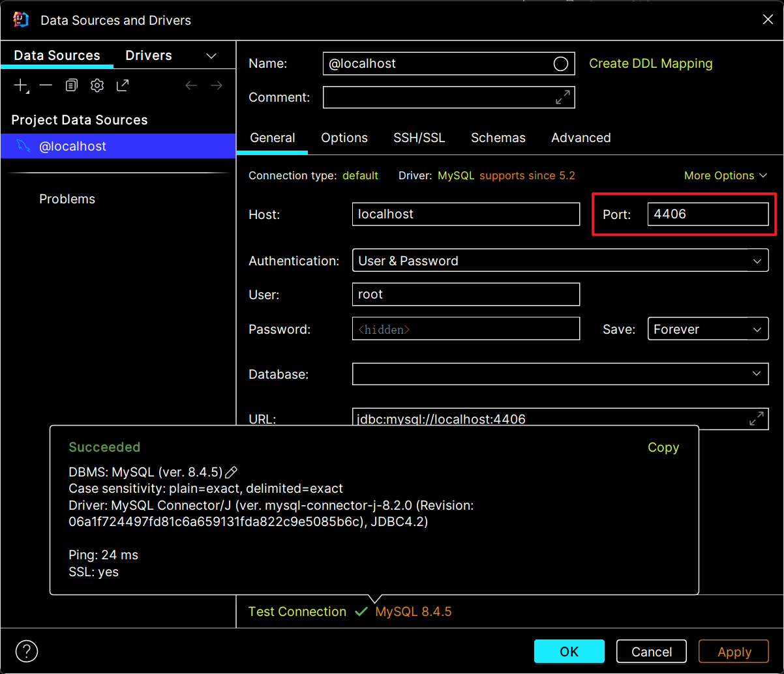The image size is (784, 674).
Task: Open data source settings wrench icon
Action: coord(97,85)
